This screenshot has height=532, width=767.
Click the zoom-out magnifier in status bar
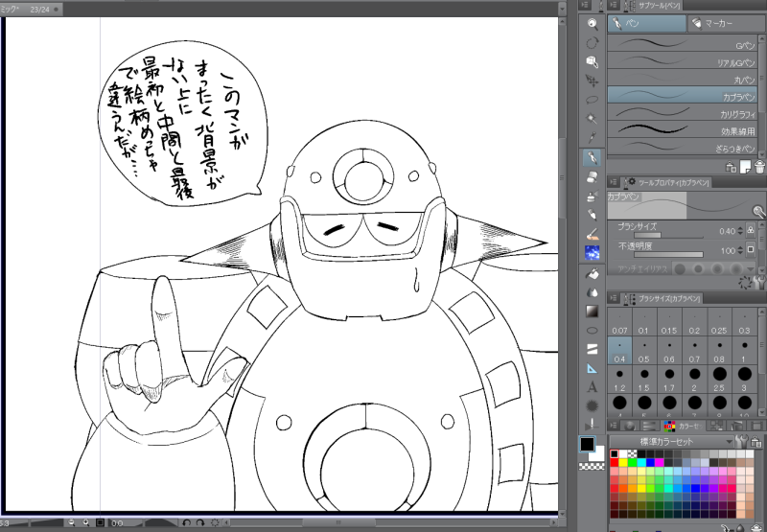tap(72, 522)
